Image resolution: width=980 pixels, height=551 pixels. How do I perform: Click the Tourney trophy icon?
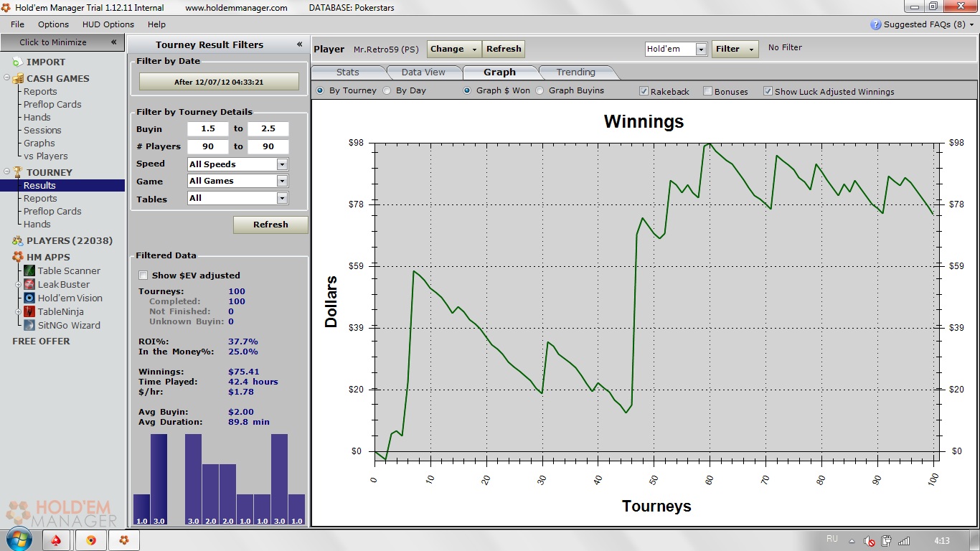pyautogui.click(x=17, y=172)
